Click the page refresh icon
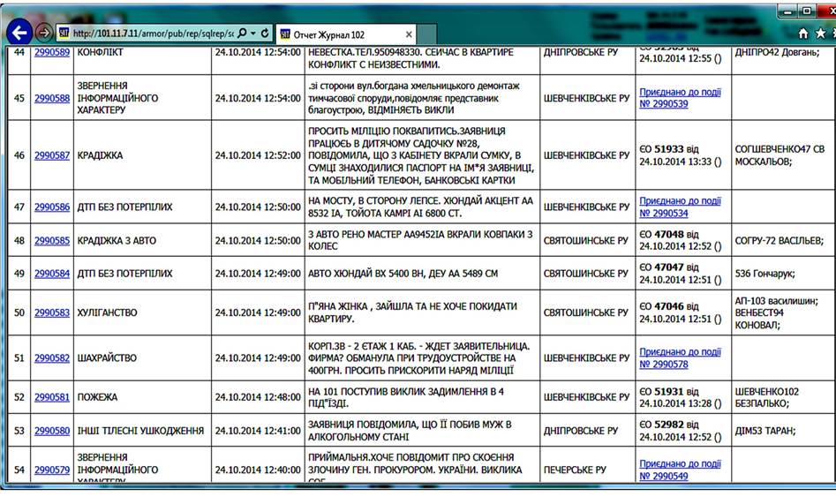 coord(265,33)
